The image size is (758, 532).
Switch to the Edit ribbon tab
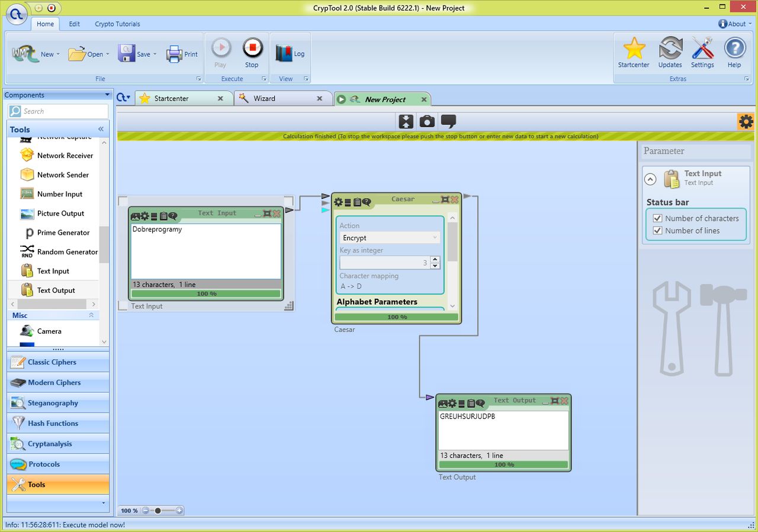(75, 24)
